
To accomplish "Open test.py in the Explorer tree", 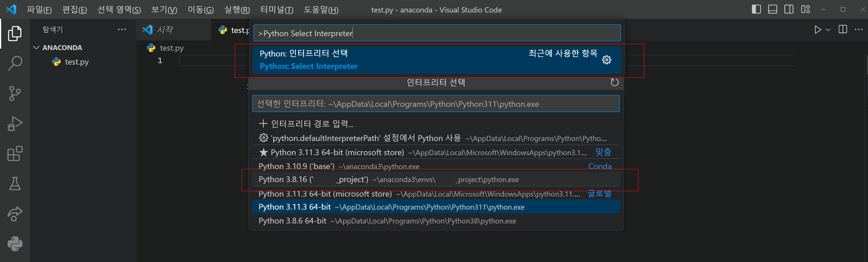I will 77,62.
